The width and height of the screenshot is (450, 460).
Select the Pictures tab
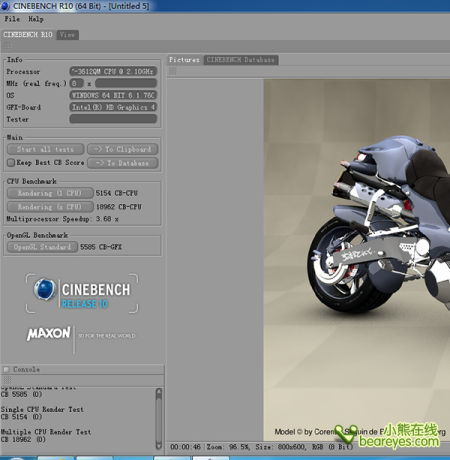coord(184,60)
